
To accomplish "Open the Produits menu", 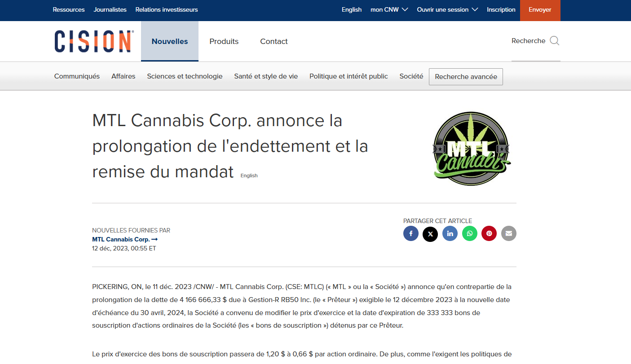I will pos(224,41).
